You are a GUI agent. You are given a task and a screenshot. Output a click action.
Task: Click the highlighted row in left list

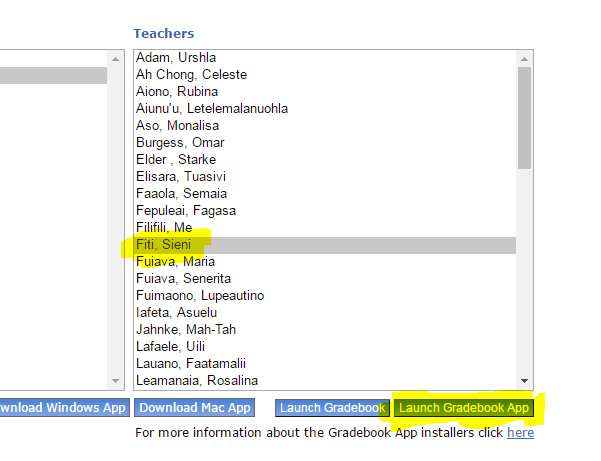click(x=53, y=75)
